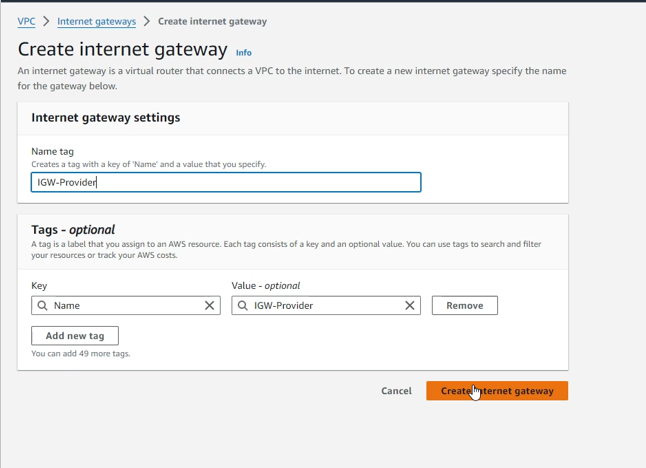Viewport: 646px width, 468px height.
Task: Focus the Name tag input field
Action: tap(226, 182)
